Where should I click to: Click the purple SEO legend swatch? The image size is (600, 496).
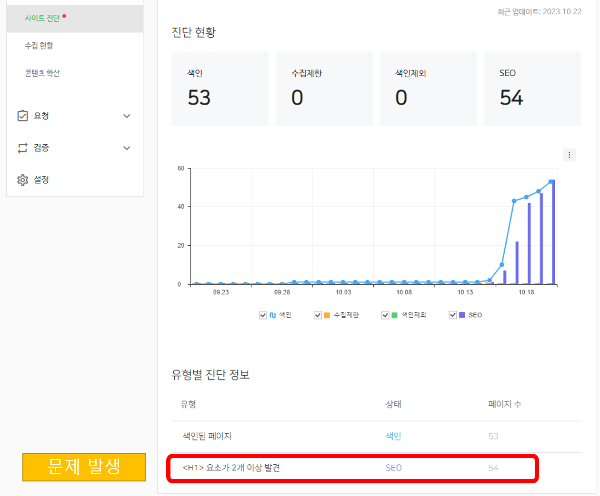[x=462, y=315]
